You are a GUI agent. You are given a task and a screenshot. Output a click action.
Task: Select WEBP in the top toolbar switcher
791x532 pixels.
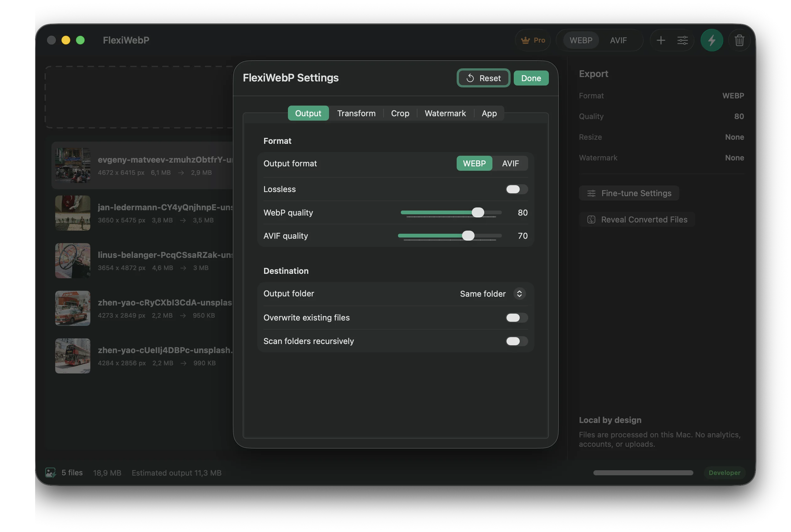pos(581,40)
